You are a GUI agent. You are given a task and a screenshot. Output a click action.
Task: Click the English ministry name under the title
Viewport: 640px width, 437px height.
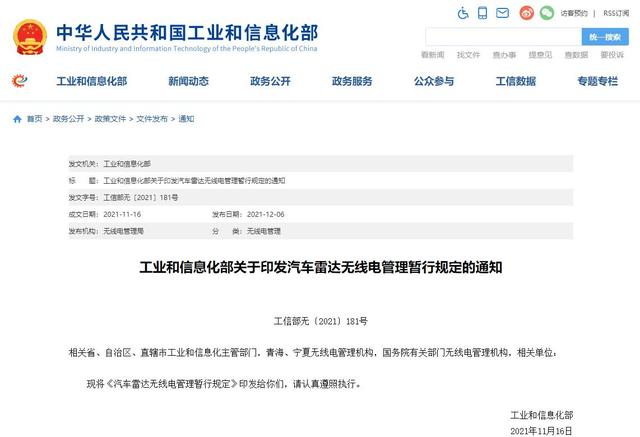187,49
